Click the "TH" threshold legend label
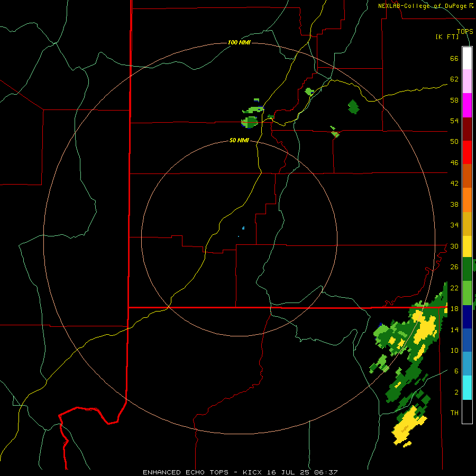The height and width of the screenshot is (476, 476). [x=454, y=413]
